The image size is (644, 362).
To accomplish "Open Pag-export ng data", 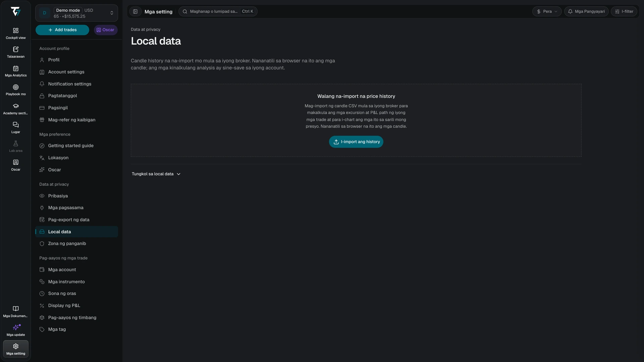I will 76,220.
